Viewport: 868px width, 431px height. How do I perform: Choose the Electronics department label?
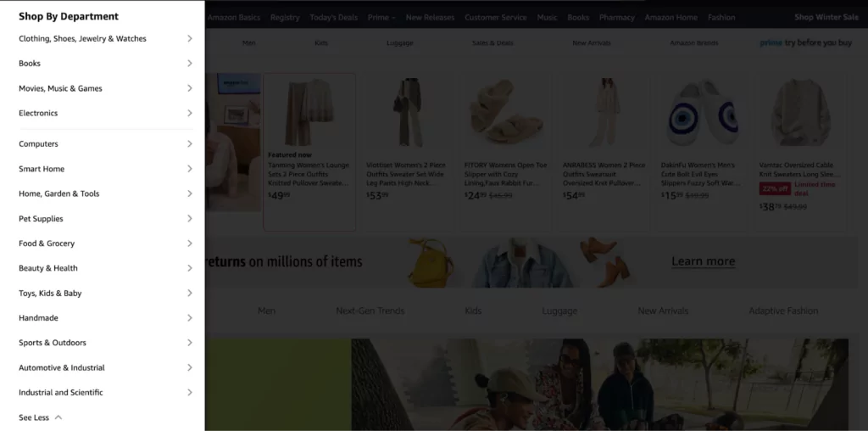pos(38,113)
